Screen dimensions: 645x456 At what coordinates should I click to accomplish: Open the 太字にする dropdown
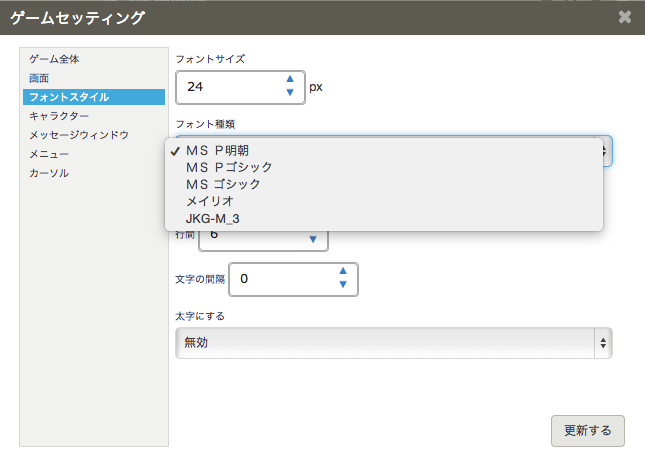tap(393, 342)
